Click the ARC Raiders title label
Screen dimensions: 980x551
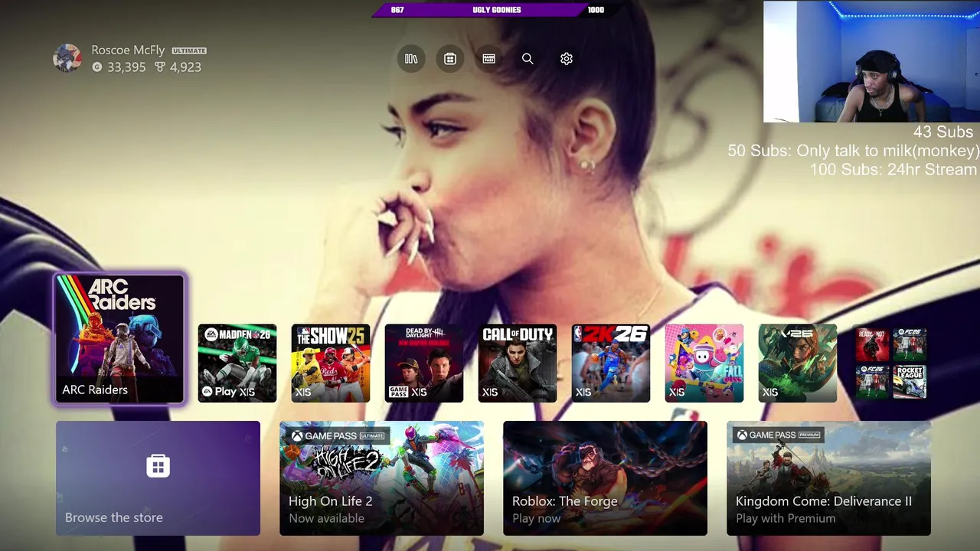95,390
